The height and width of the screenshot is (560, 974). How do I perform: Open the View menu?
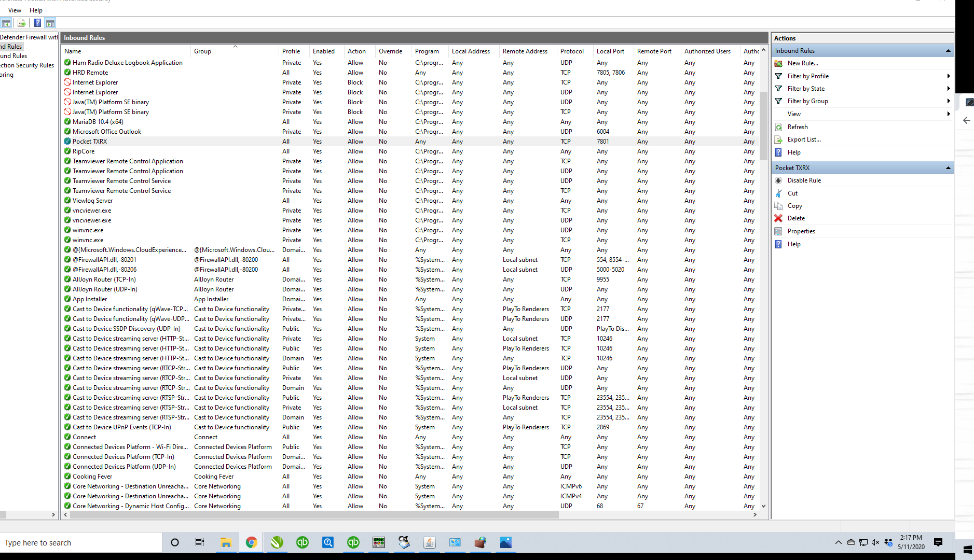coord(15,10)
